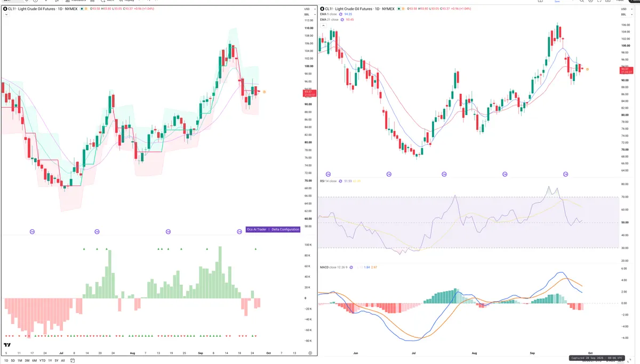Click the EMA 9 indicator status icon
The height and width of the screenshot is (364, 640).
coord(340,14)
